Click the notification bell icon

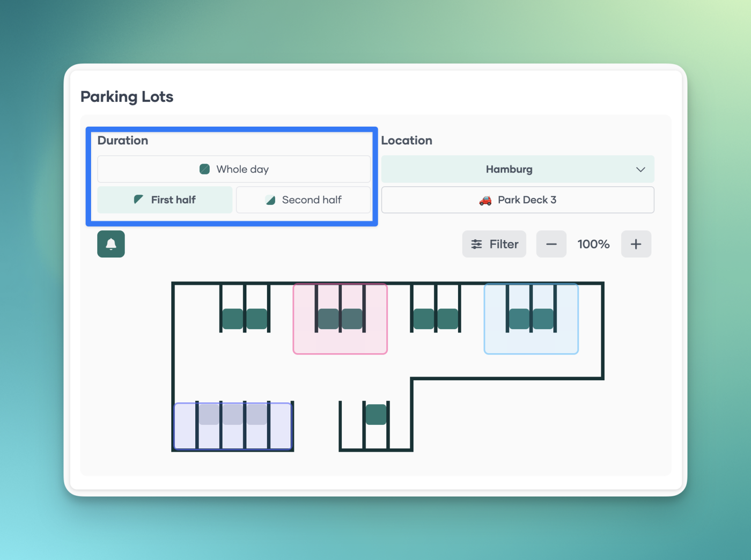[x=111, y=244]
